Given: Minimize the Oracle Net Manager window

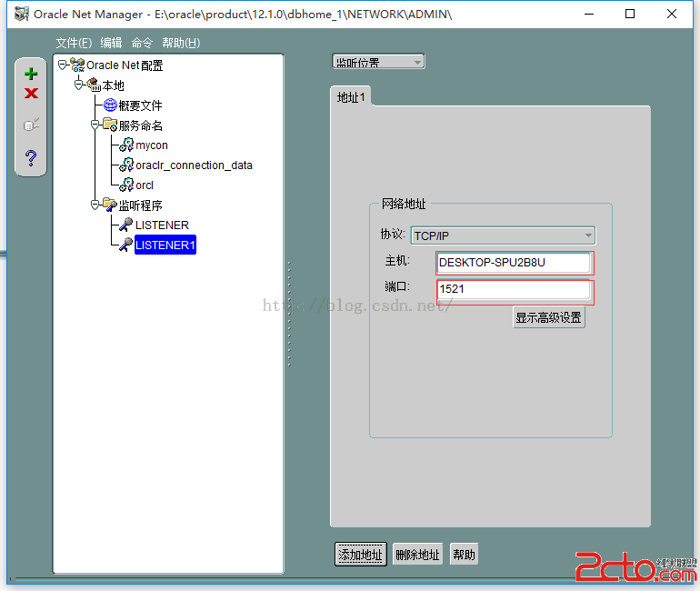Looking at the screenshot, I should click(x=589, y=15).
